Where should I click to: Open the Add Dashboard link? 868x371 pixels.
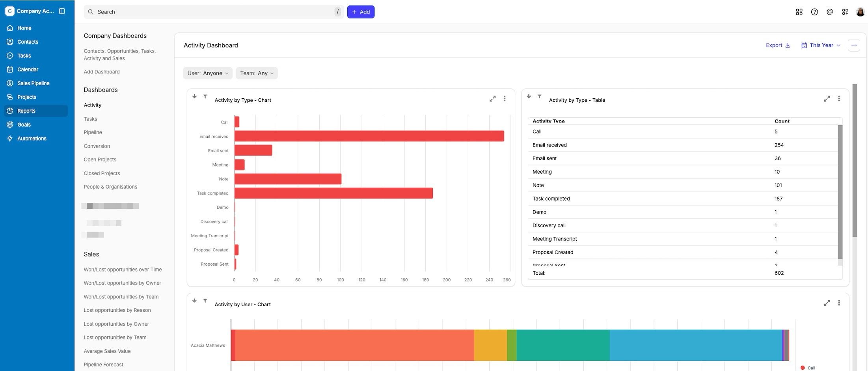click(x=102, y=72)
